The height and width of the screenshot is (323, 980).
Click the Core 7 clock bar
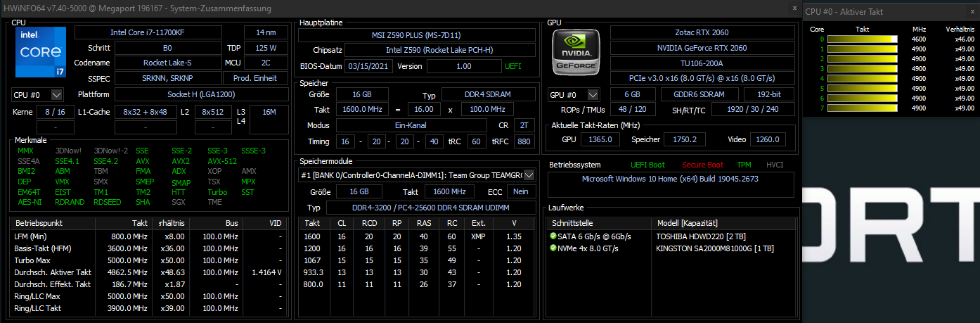tap(863, 108)
